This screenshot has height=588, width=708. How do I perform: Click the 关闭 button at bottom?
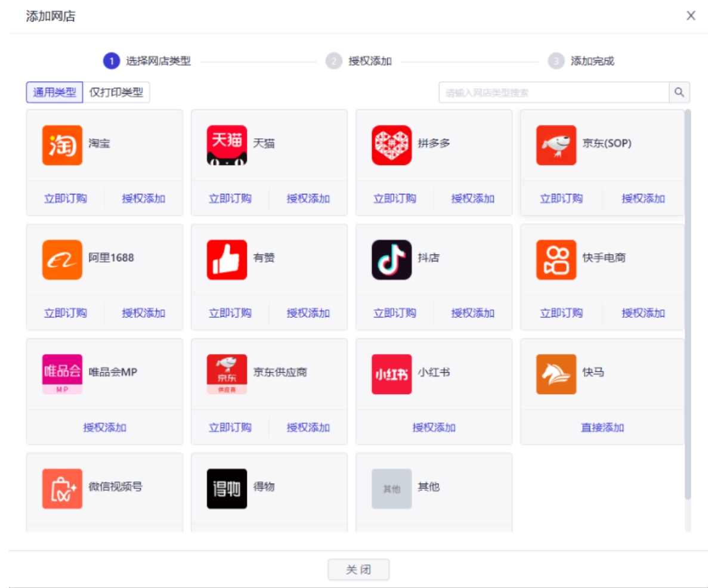[x=358, y=570]
